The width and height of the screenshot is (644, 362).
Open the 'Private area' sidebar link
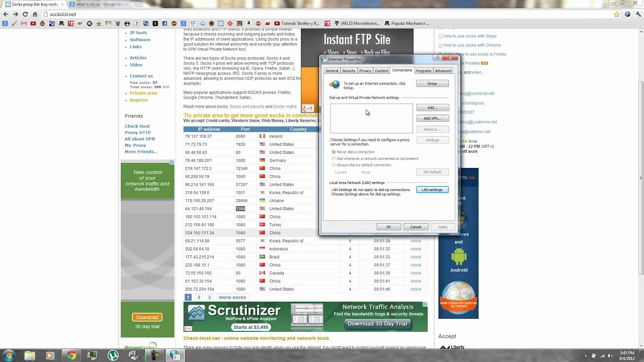[143, 93]
